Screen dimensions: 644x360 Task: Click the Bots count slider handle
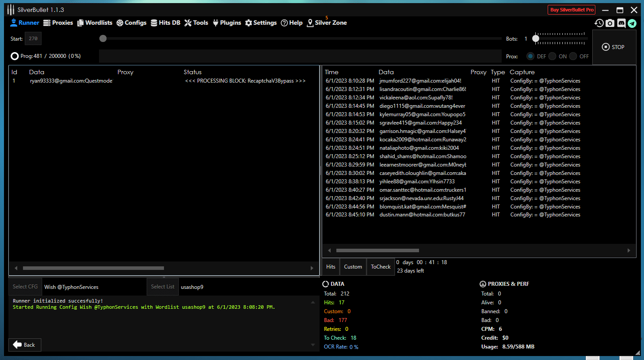[536, 39]
